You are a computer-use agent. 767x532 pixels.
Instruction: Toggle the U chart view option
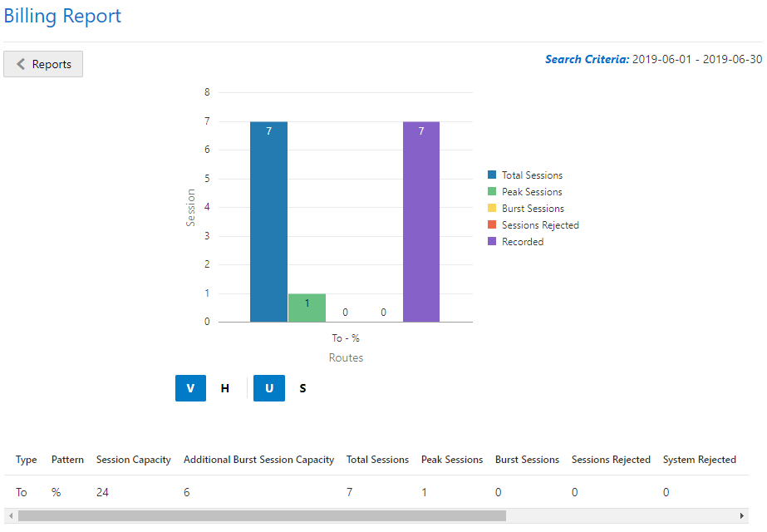(268, 387)
